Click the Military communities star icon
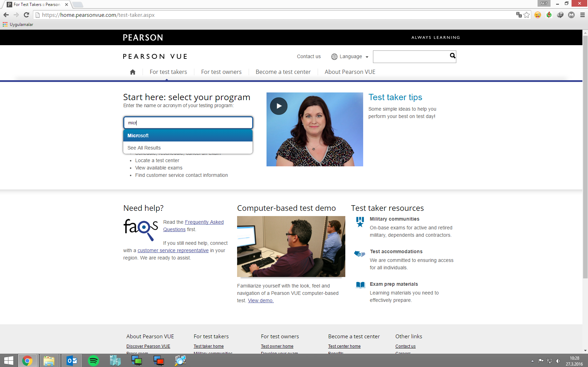Image resolution: width=588 pixels, height=367 pixels. (x=360, y=222)
